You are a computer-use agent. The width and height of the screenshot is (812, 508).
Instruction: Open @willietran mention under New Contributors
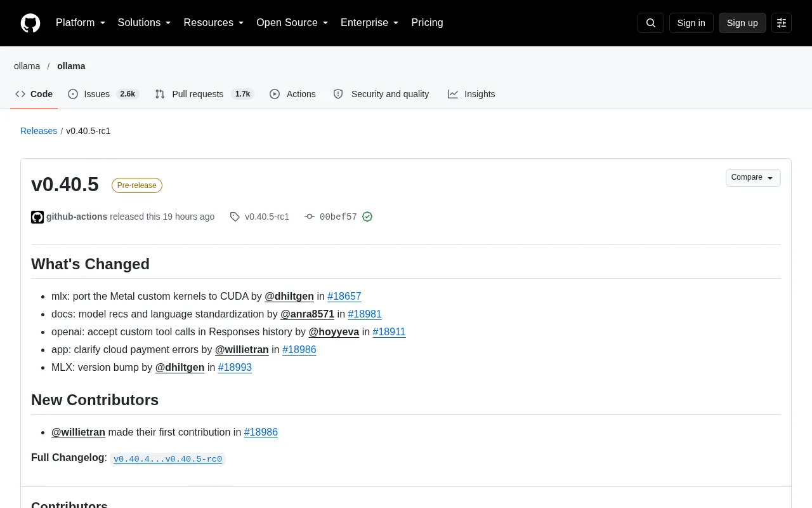tap(78, 432)
